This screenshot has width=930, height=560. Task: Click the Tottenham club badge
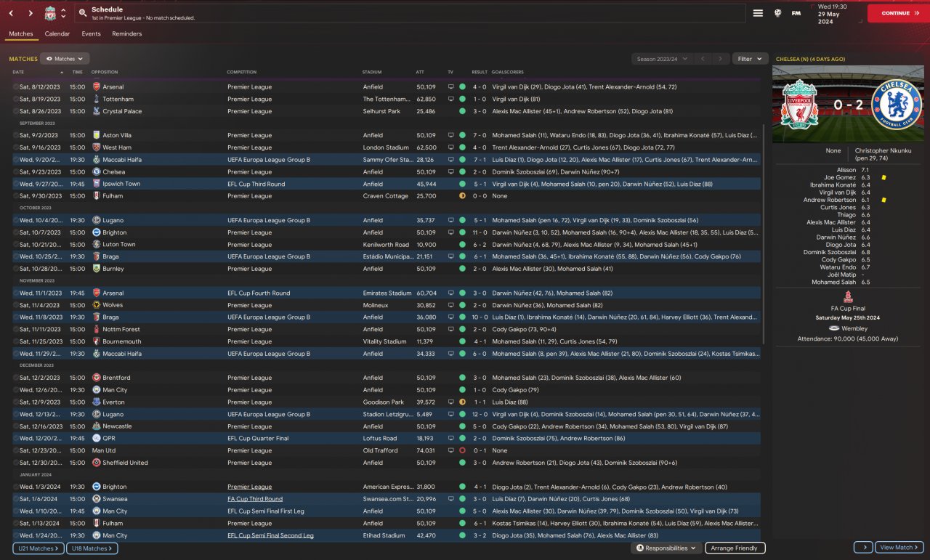[97, 99]
